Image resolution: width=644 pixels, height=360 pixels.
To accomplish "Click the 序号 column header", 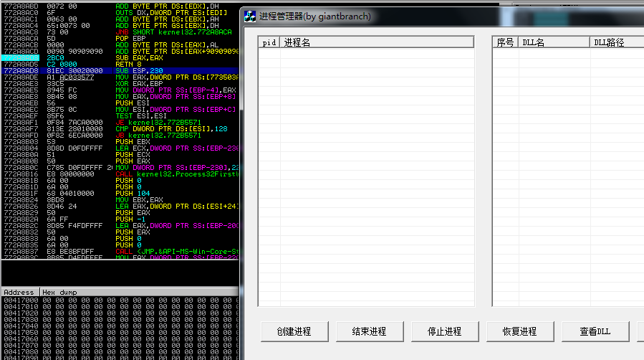I will tap(505, 42).
